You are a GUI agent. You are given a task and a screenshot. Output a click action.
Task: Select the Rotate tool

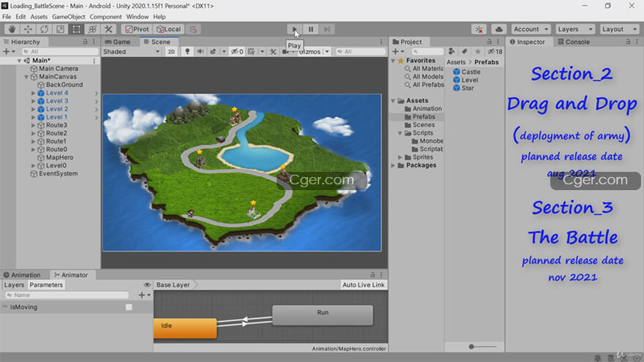tap(44, 29)
